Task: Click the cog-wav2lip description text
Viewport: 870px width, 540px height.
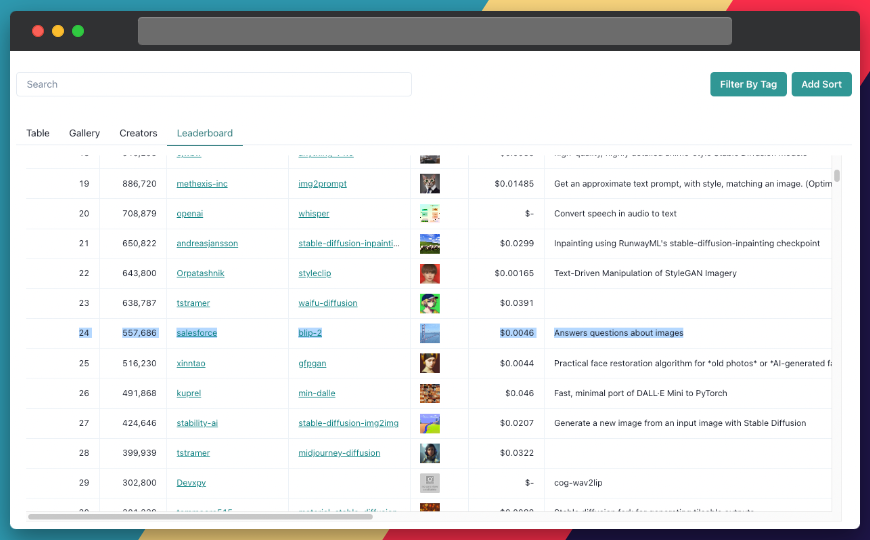Action: click(578, 483)
